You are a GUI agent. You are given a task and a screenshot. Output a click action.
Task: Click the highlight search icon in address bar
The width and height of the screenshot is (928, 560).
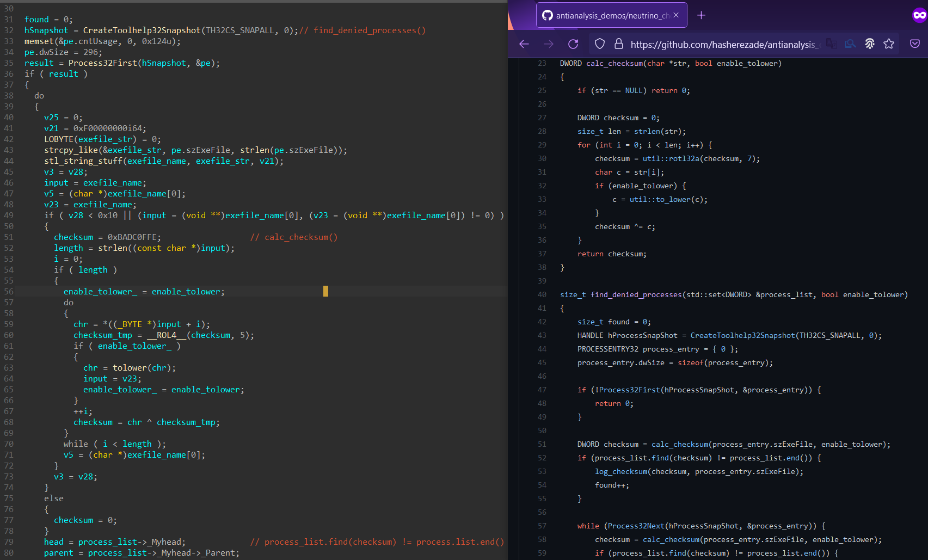coord(850,44)
